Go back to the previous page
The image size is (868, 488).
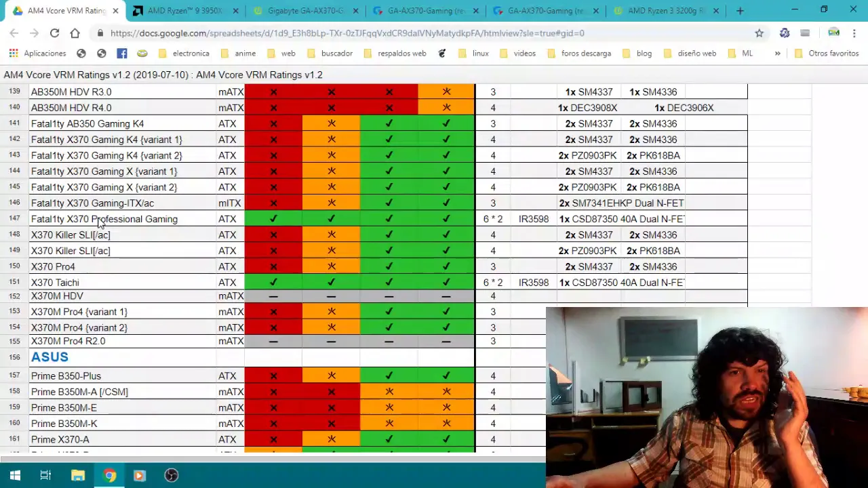[14, 33]
